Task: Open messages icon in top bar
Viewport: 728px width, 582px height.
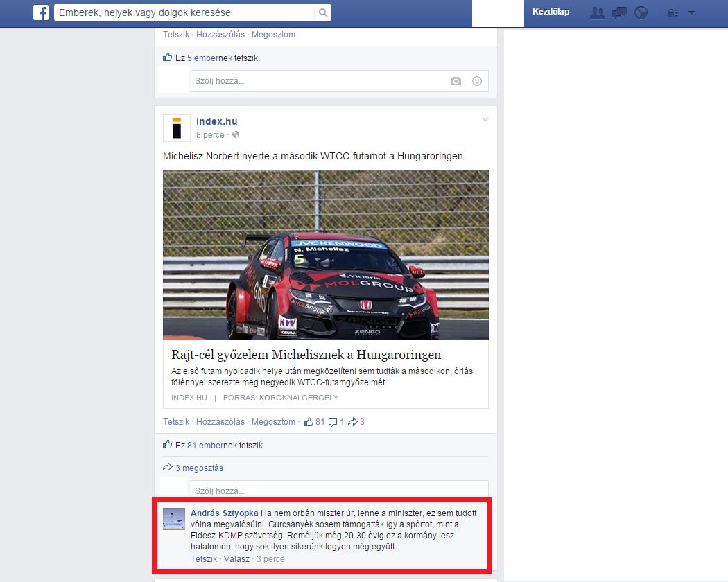Action: click(x=619, y=13)
